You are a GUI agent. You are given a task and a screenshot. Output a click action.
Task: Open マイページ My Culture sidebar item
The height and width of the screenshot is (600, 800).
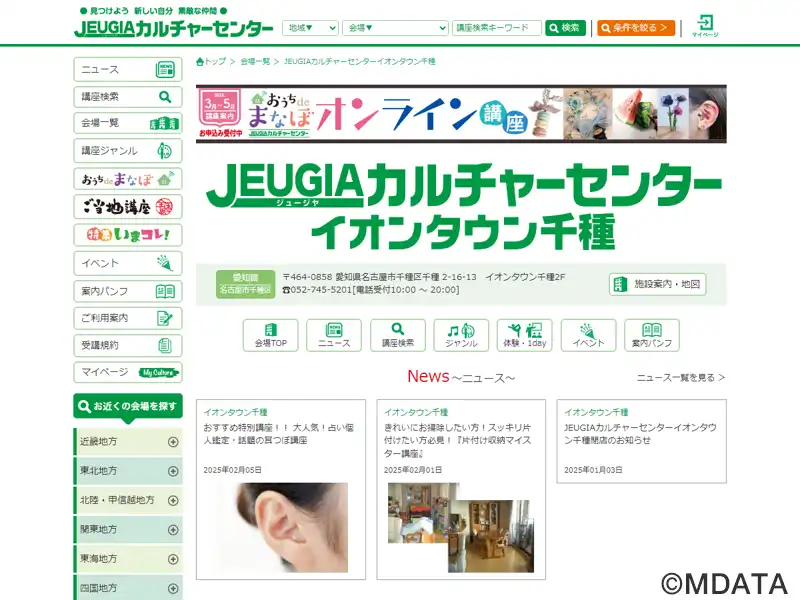128,372
